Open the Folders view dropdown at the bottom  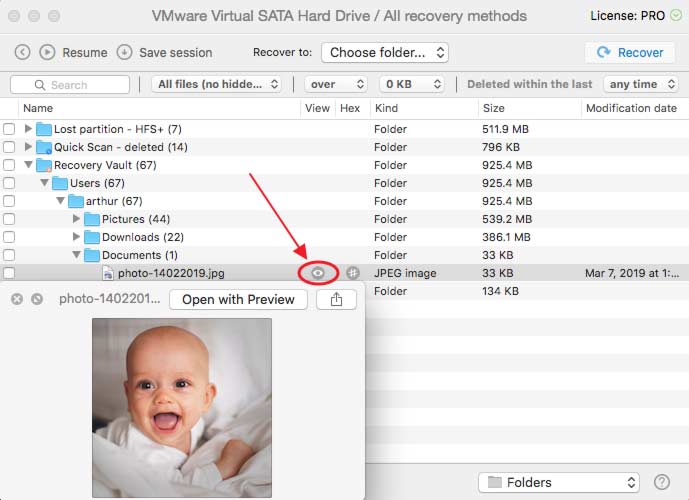pos(558,482)
